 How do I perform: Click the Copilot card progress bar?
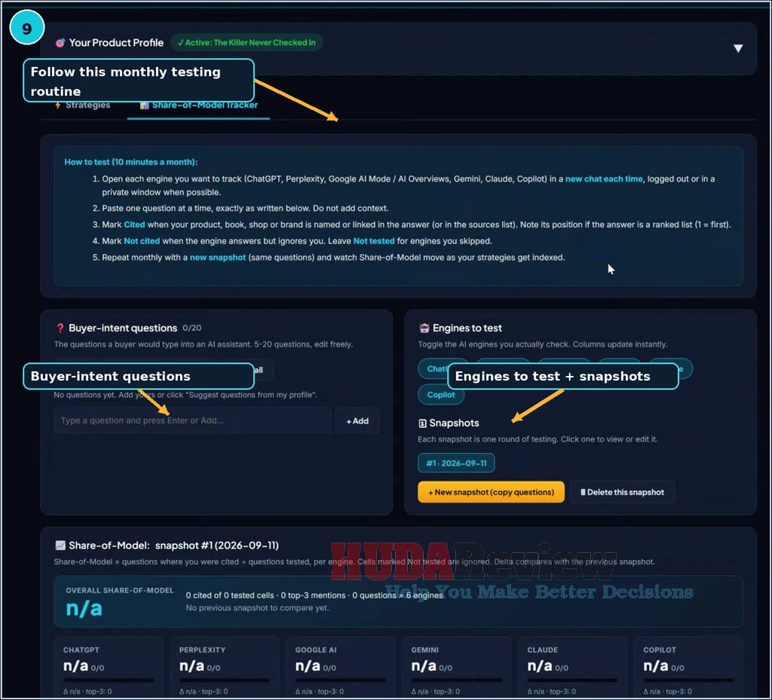tap(688, 680)
